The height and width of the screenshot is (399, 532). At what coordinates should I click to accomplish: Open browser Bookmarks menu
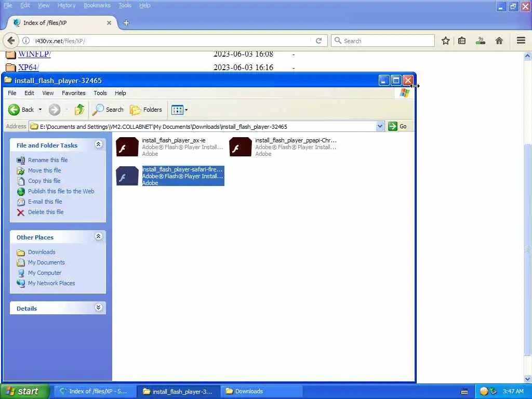click(x=97, y=5)
